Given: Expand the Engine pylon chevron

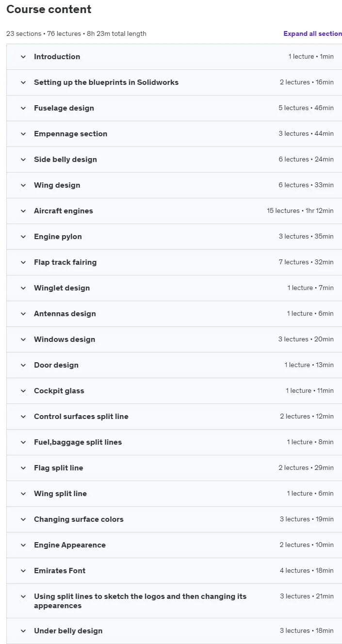Looking at the screenshot, I should point(23,237).
